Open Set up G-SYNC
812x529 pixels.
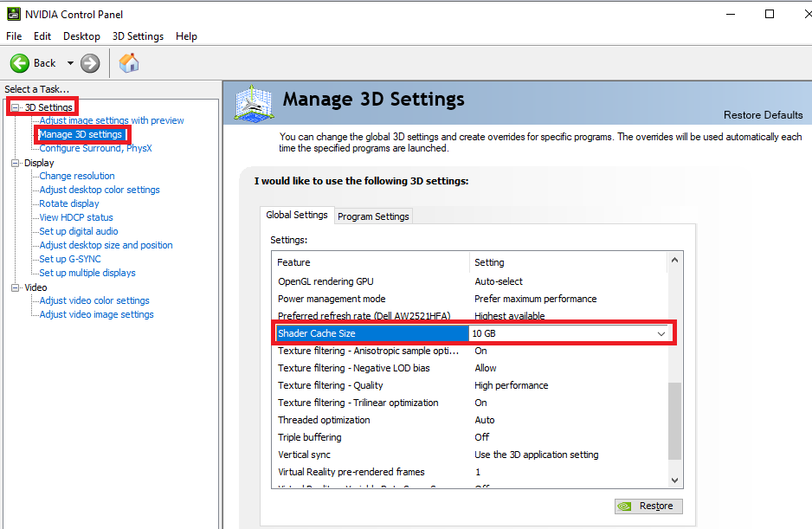point(70,259)
